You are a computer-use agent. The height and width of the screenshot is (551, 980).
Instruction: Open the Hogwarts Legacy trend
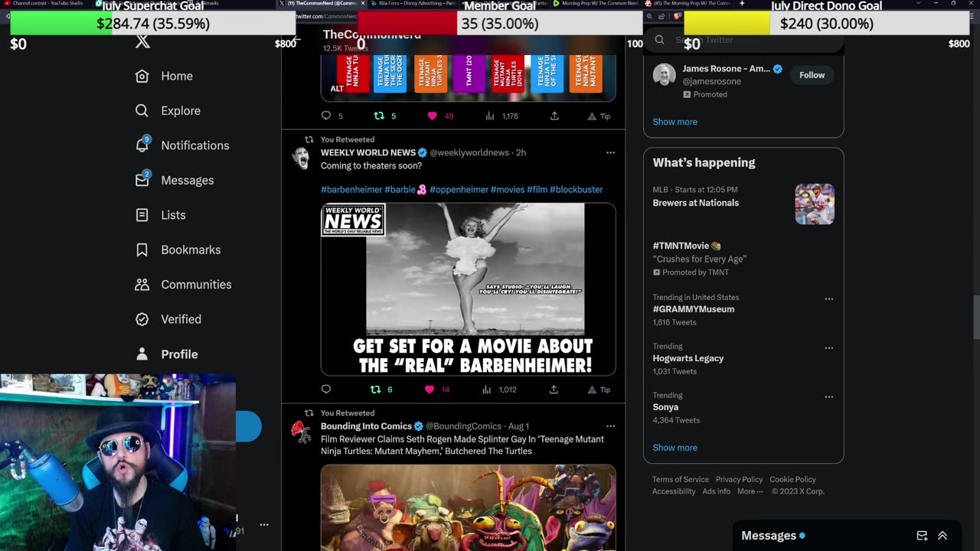(x=688, y=358)
